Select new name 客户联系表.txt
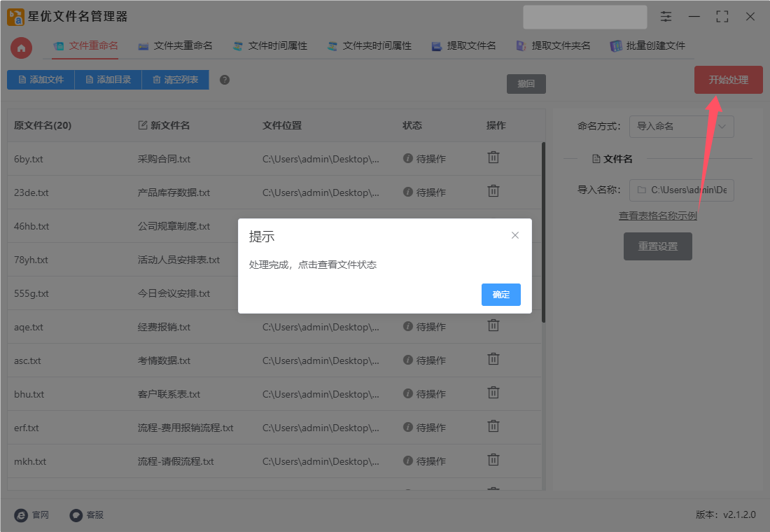The height and width of the screenshot is (532, 770). (x=169, y=395)
